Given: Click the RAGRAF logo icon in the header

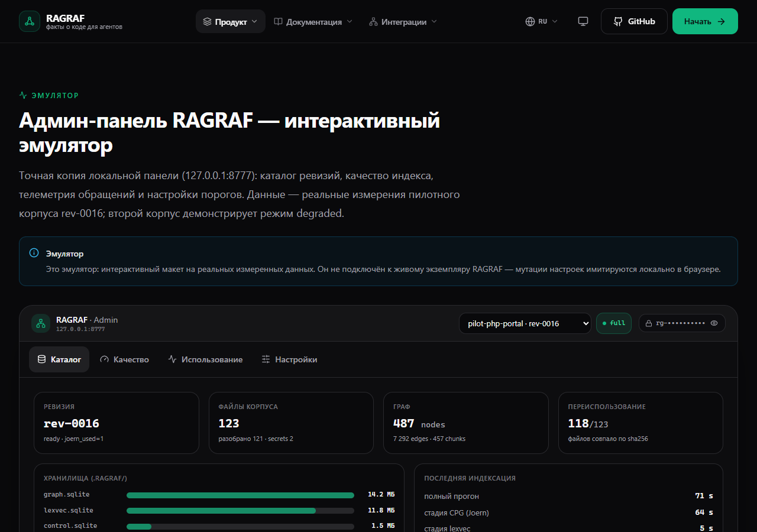Looking at the screenshot, I should (x=30, y=21).
